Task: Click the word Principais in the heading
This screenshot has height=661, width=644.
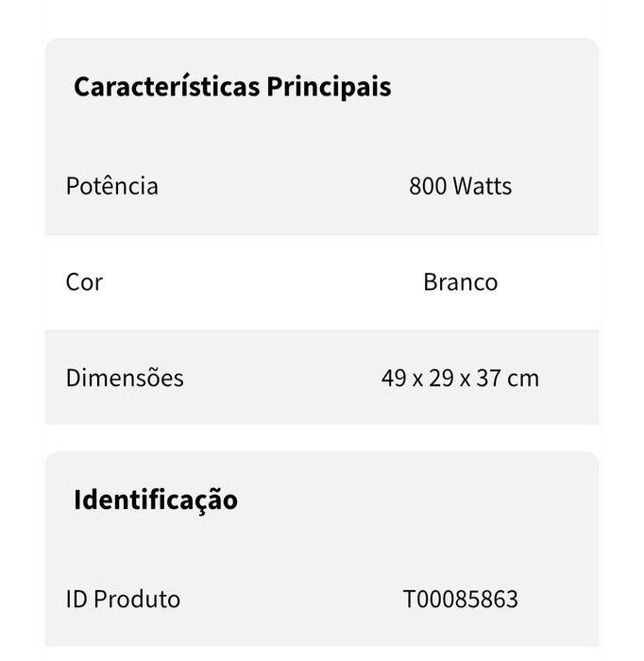Action: 329,87
